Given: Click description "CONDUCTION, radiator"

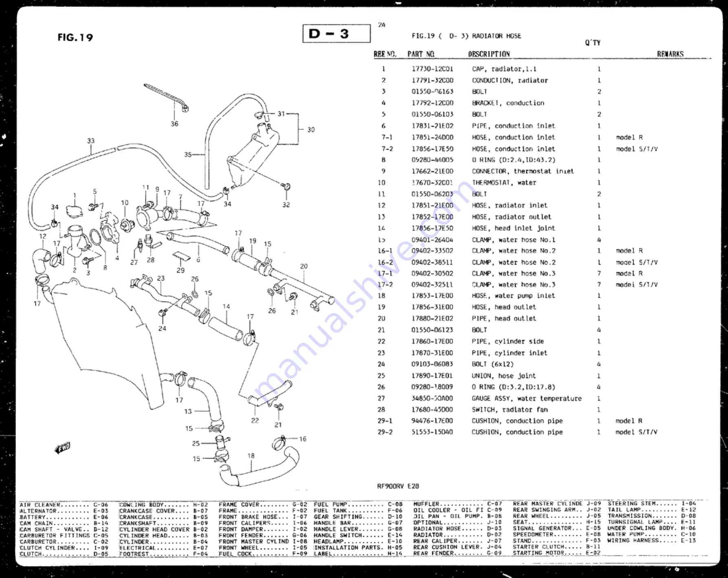Looking at the screenshot, I should coord(510,80).
